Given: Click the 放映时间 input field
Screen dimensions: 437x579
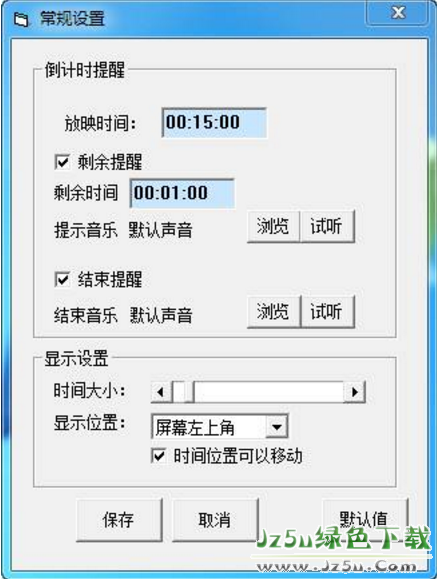Looking at the screenshot, I should [214, 123].
